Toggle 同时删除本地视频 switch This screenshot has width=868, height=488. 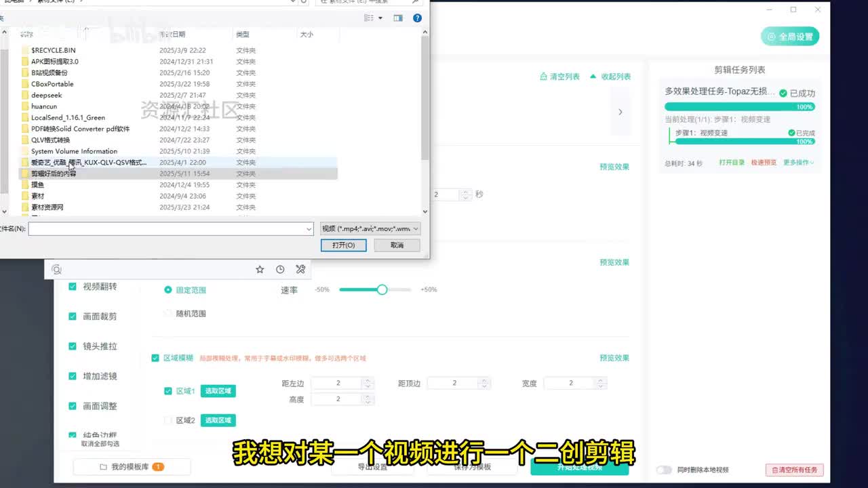click(664, 470)
